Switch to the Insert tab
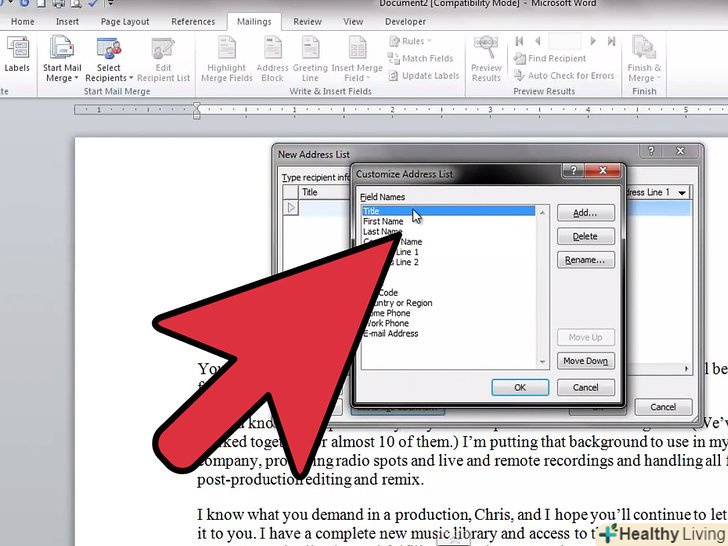The image size is (728, 546). (67, 22)
